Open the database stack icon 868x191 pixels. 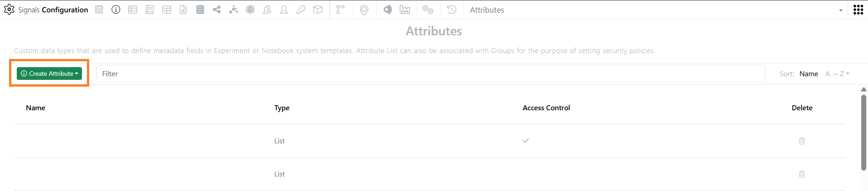coord(200,10)
